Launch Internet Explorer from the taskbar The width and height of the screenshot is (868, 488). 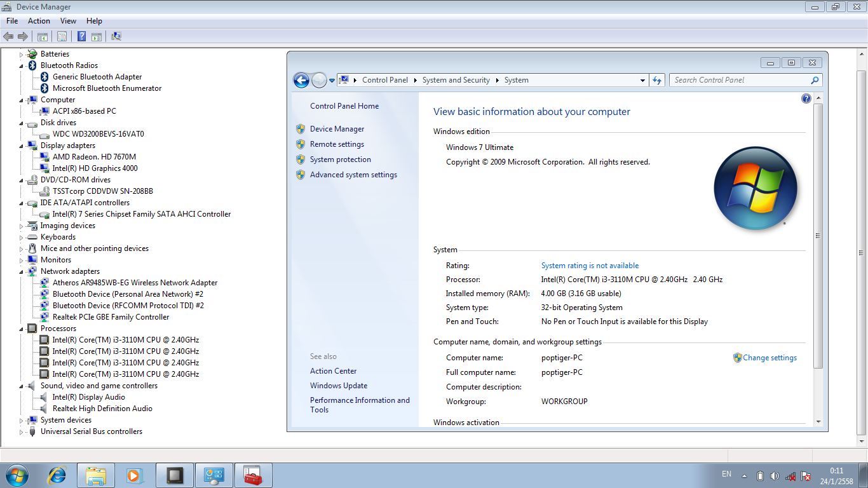[57, 475]
